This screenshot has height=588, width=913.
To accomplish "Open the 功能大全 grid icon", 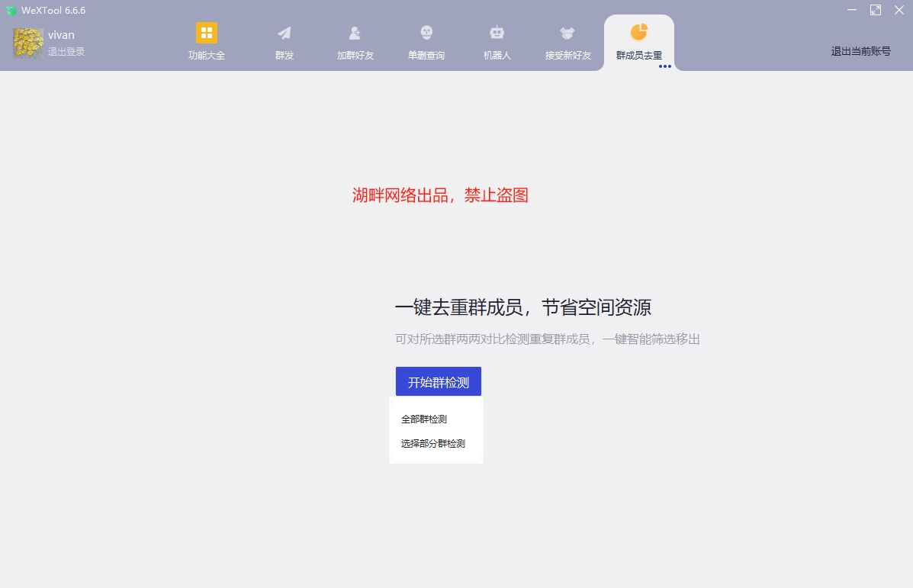I will pos(206,34).
